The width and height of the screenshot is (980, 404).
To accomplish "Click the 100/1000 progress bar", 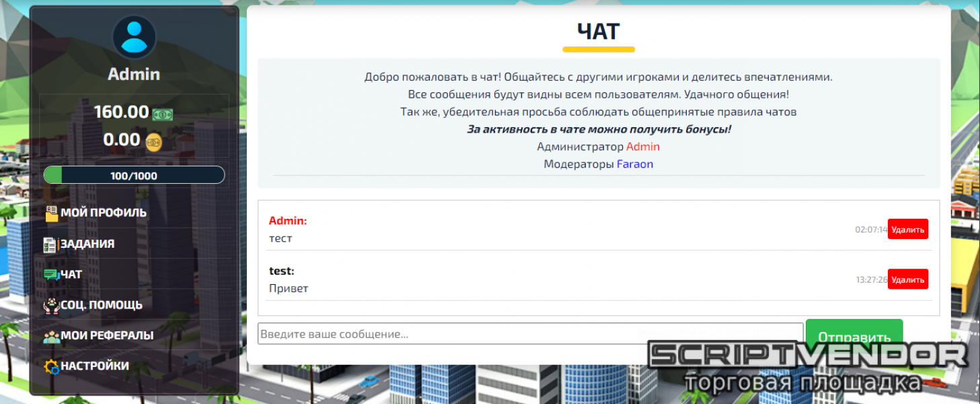I will tap(133, 175).
